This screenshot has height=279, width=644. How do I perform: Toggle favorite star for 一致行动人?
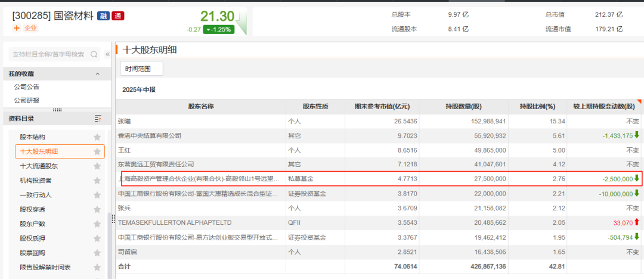[x=97, y=195]
